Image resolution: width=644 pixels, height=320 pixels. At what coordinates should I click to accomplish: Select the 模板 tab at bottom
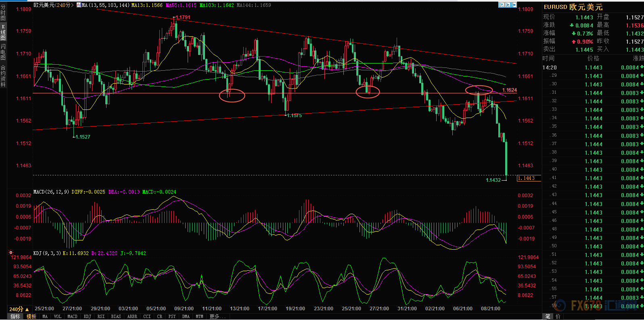(x=31, y=316)
